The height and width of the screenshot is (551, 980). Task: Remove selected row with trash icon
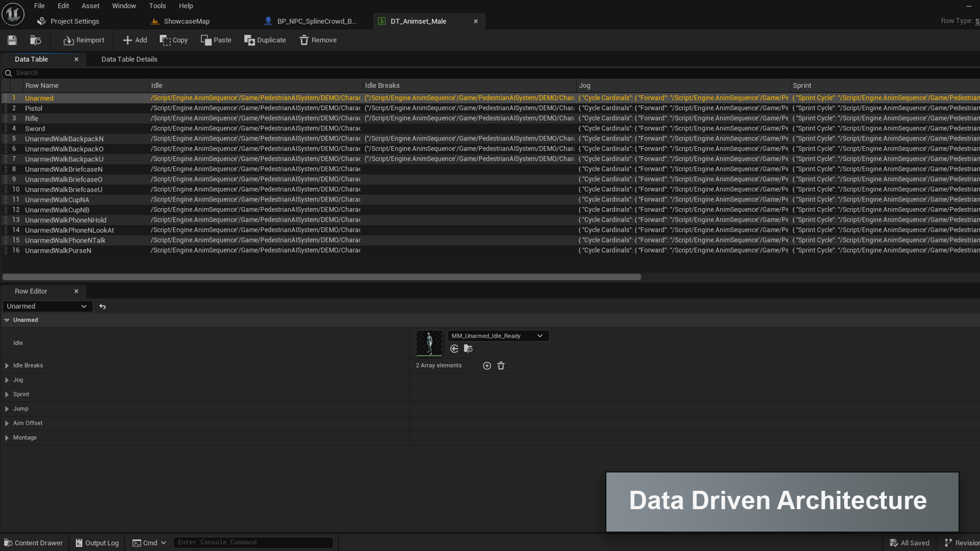tap(317, 40)
